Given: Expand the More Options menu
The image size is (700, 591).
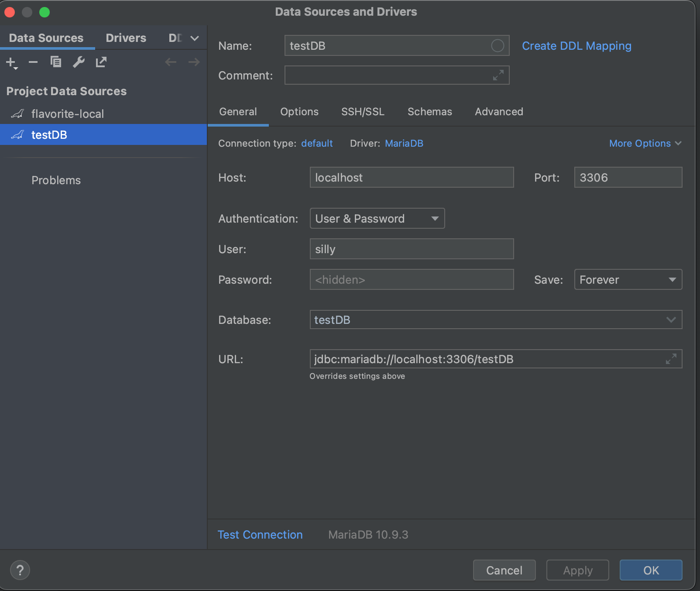Looking at the screenshot, I should pos(645,143).
